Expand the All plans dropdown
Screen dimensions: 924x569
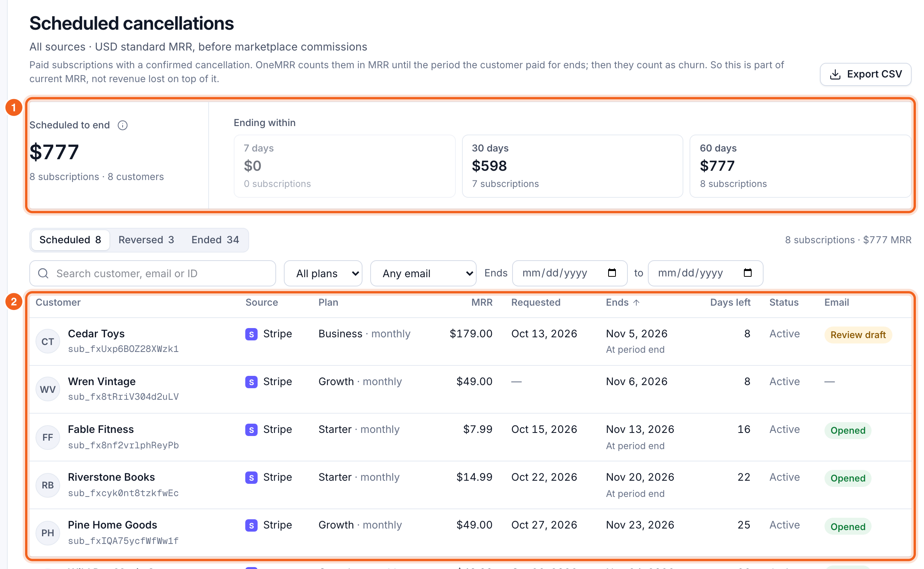323,273
